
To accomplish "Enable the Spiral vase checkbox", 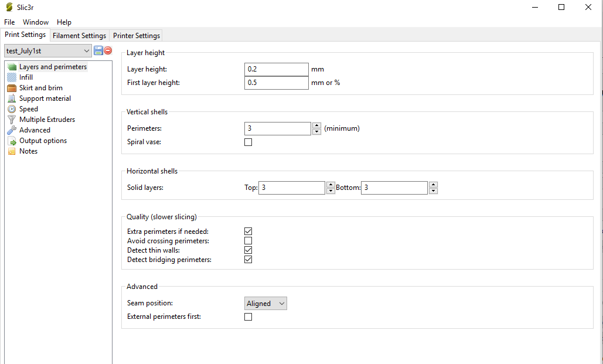I will (x=248, y=142).
